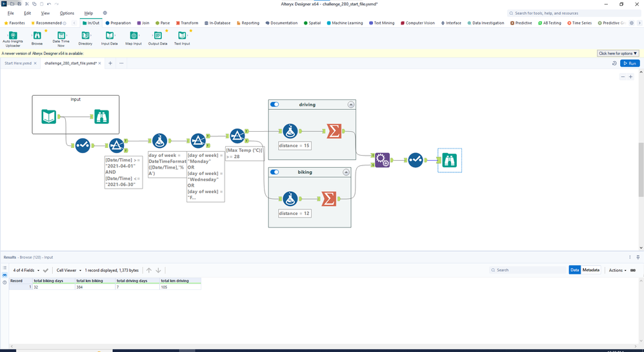Image resolution: width=644 pixels, height=352 pixels.
Task: Expand the Cell Viewer dropdown
Action: [68, 270]
